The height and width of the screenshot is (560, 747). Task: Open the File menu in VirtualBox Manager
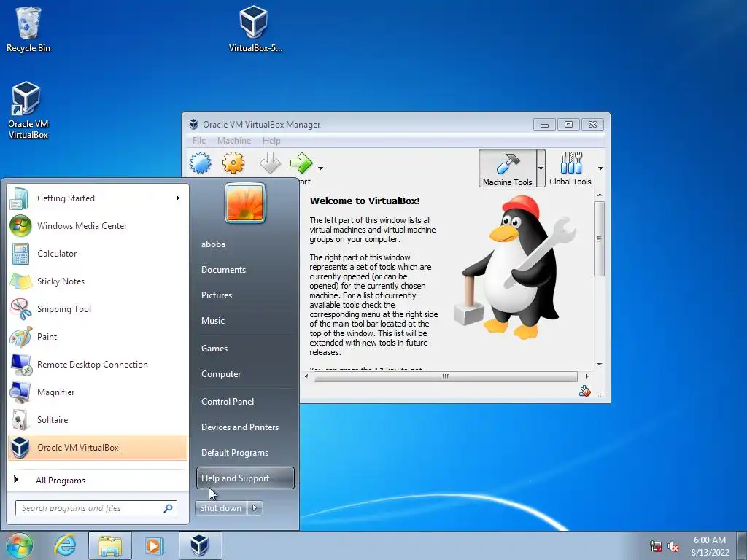199,141
